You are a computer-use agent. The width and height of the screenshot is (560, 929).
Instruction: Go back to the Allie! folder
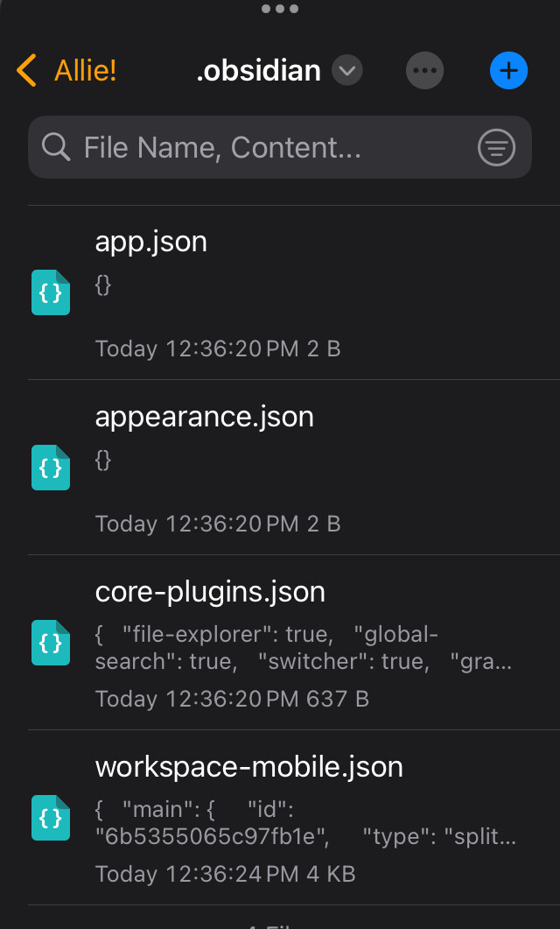pyautogui.click(x=66, y=71)
